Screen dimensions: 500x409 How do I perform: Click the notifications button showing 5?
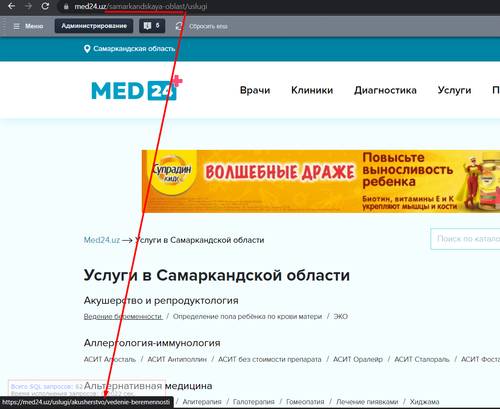click(152, 26)
